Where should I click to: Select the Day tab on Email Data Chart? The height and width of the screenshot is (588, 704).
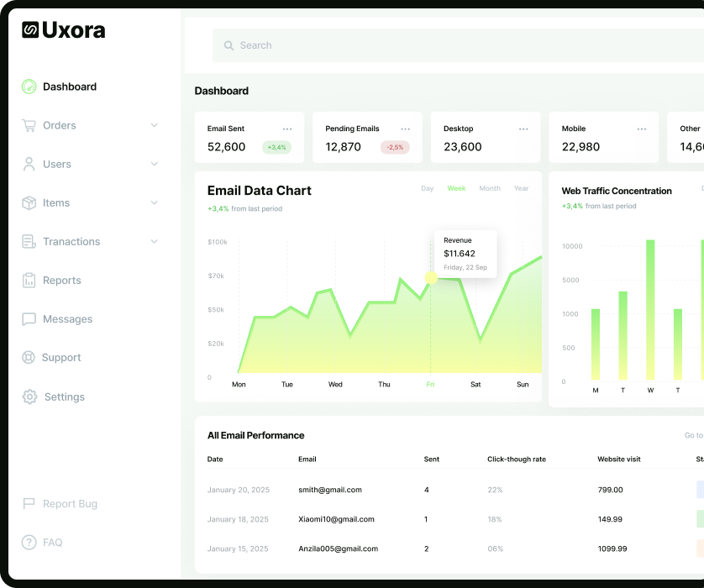[x=427, y=188]
